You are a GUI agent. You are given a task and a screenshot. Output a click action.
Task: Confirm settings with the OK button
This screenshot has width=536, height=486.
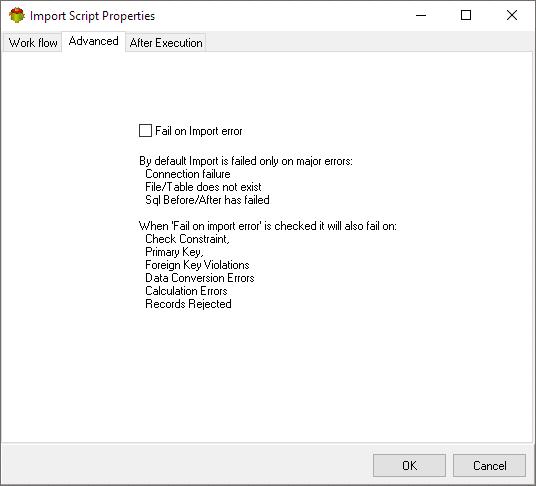pyautogui.click(x=409, y=465)
